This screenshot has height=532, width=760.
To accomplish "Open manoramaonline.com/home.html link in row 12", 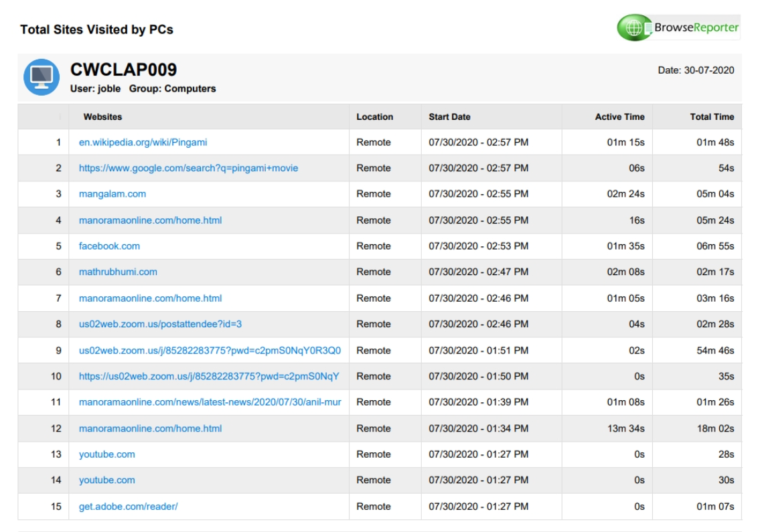I will [150, 428].
